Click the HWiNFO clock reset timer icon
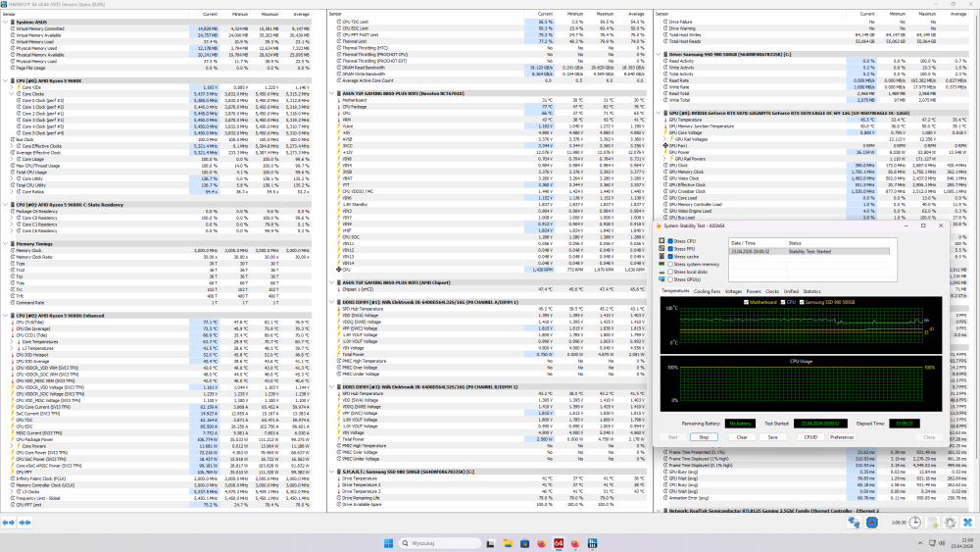Viewport: 980px width, 552px height. [x=915, y=523]
